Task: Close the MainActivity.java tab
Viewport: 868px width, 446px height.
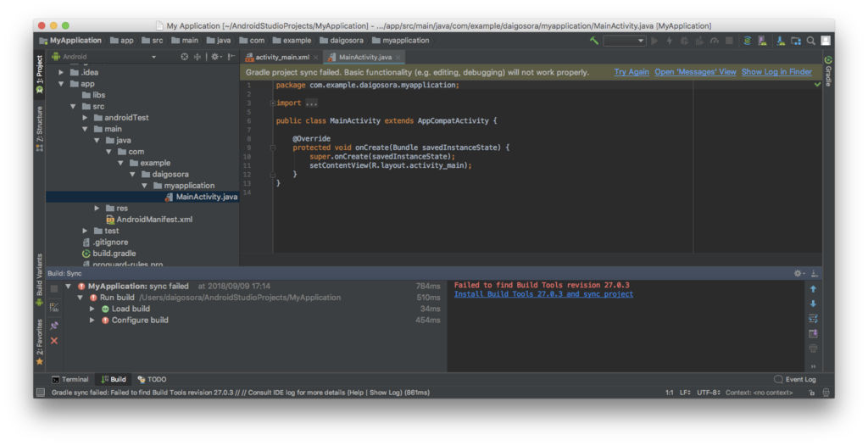Action: 398,57
